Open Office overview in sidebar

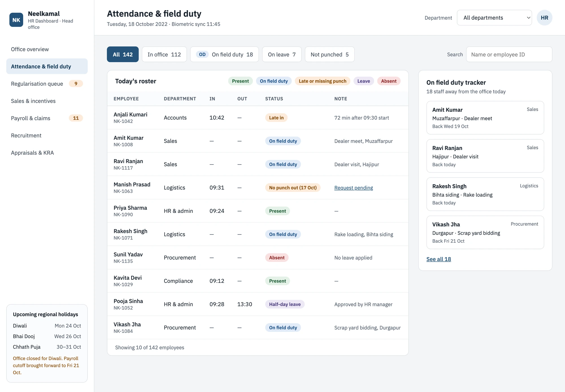pos(47,49)
